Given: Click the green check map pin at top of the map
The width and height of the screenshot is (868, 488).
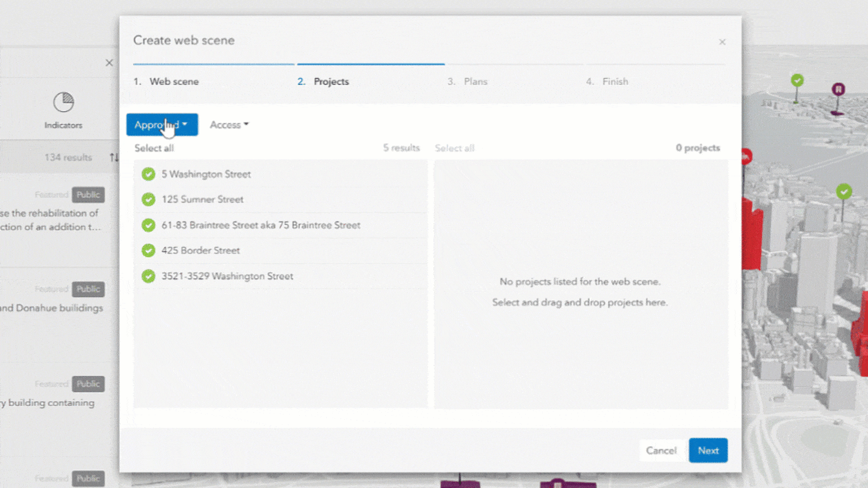Looking at the screenshot, I should (797, 80).
